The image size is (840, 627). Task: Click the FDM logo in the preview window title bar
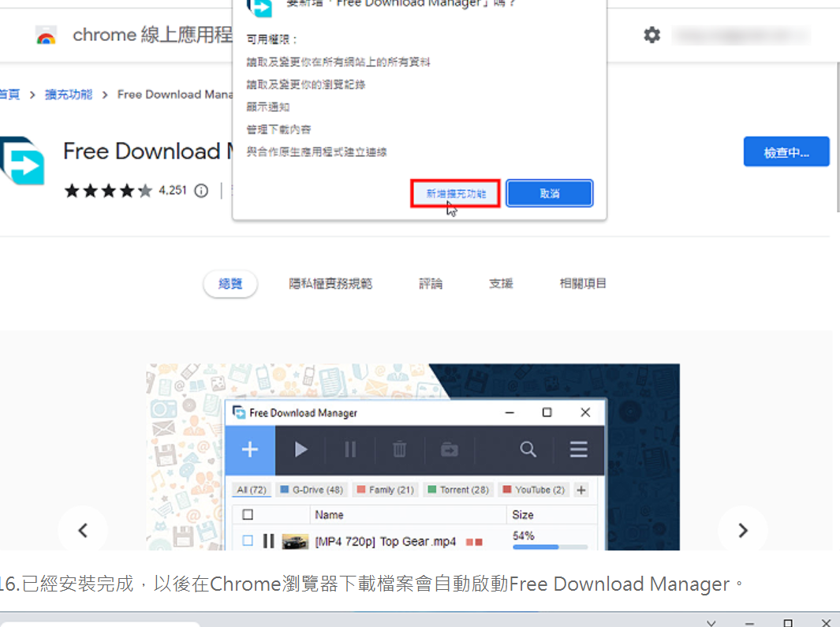coord(239,412)
